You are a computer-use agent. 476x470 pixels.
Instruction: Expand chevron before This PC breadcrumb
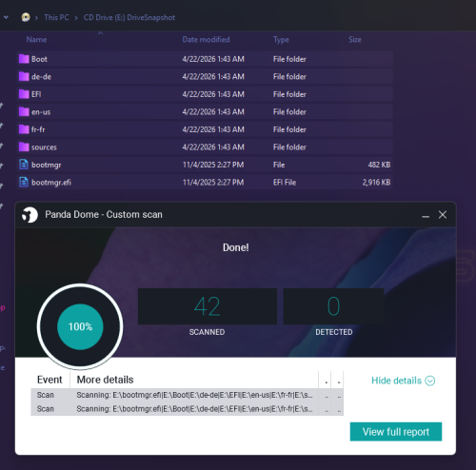pos(37,18)
